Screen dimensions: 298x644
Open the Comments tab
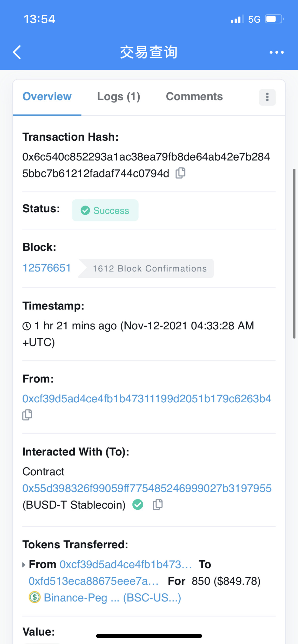tap(194, 97)
